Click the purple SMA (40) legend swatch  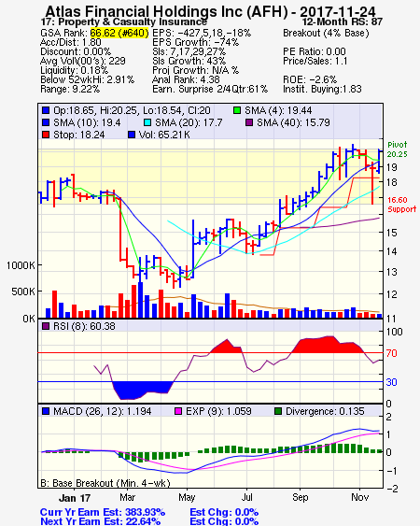pos(249,122)
